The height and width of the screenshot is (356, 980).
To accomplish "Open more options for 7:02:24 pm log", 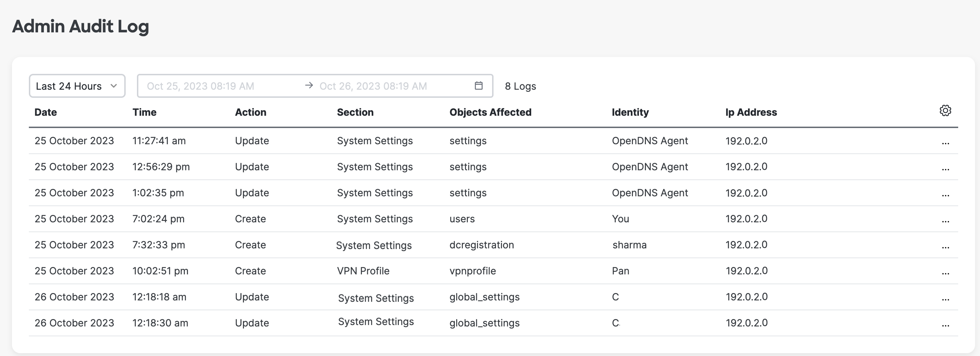I will (x=946, y=221).
